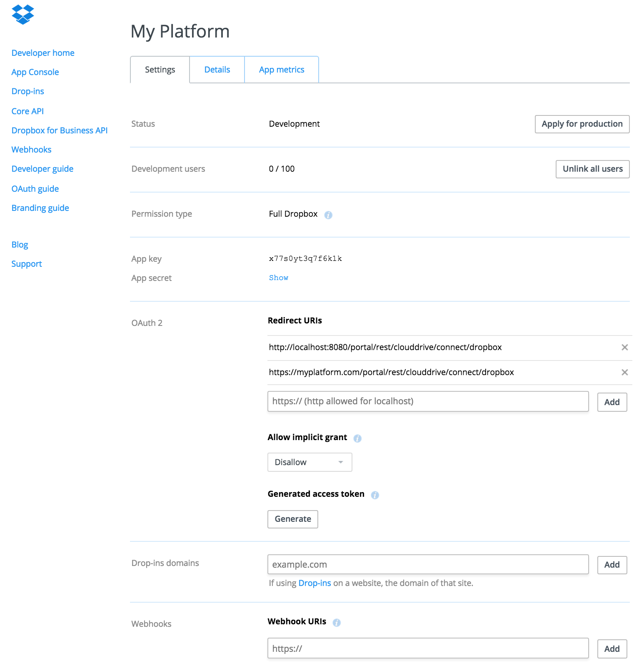Click info icon beside Generated access token
This screenshot has width=644, height=666.
pos(375,495)
